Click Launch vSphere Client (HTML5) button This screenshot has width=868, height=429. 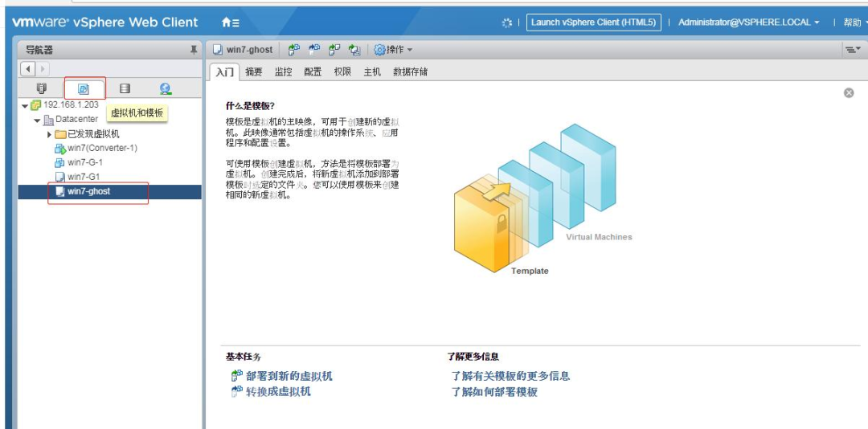pos(593,22)
